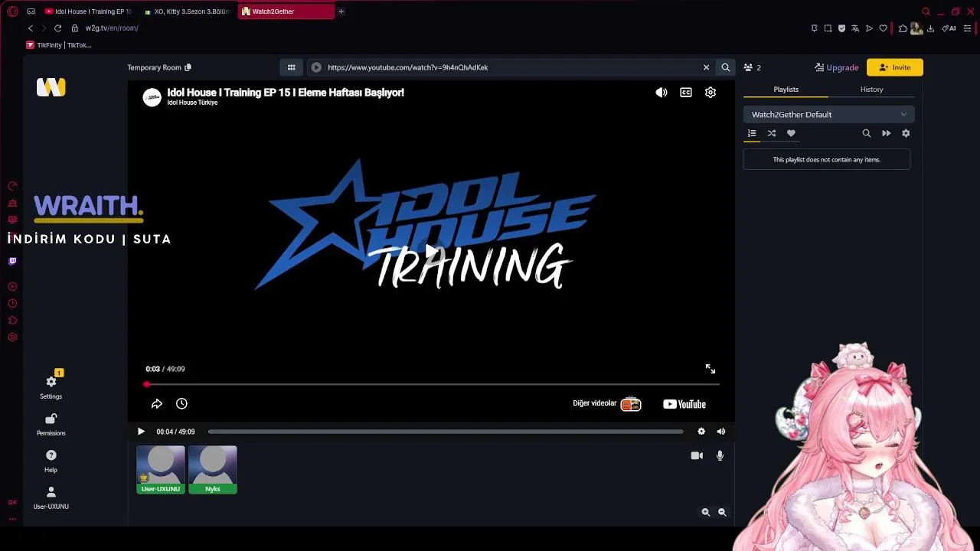Search the playlist with the magnifier
The width and height of the screenshot is (980, 551).
[867, 133]
